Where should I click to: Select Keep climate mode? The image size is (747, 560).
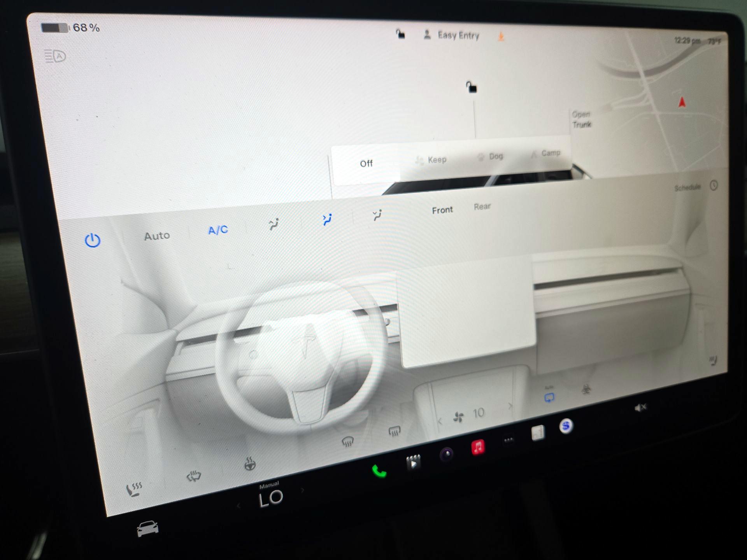click(x=431, y=160)
